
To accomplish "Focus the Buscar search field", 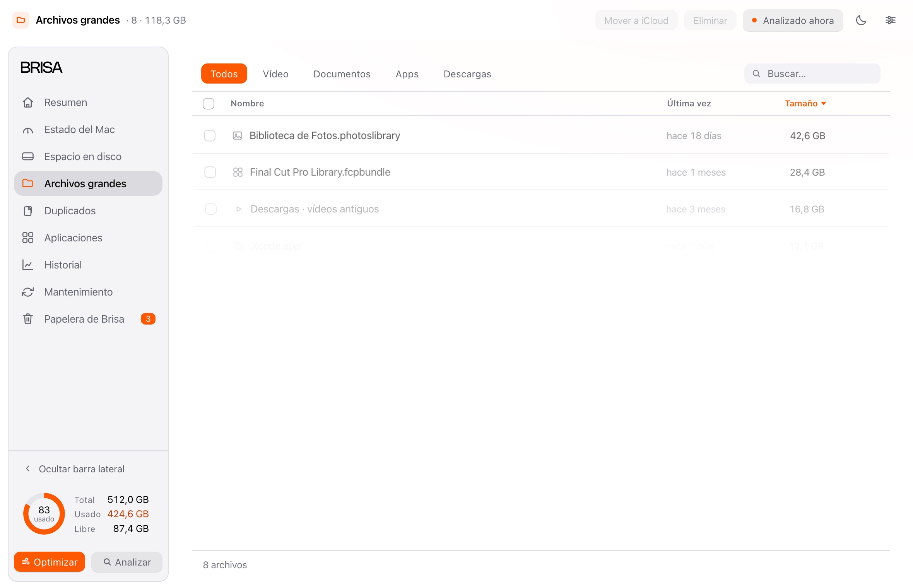I will [812, 73].
